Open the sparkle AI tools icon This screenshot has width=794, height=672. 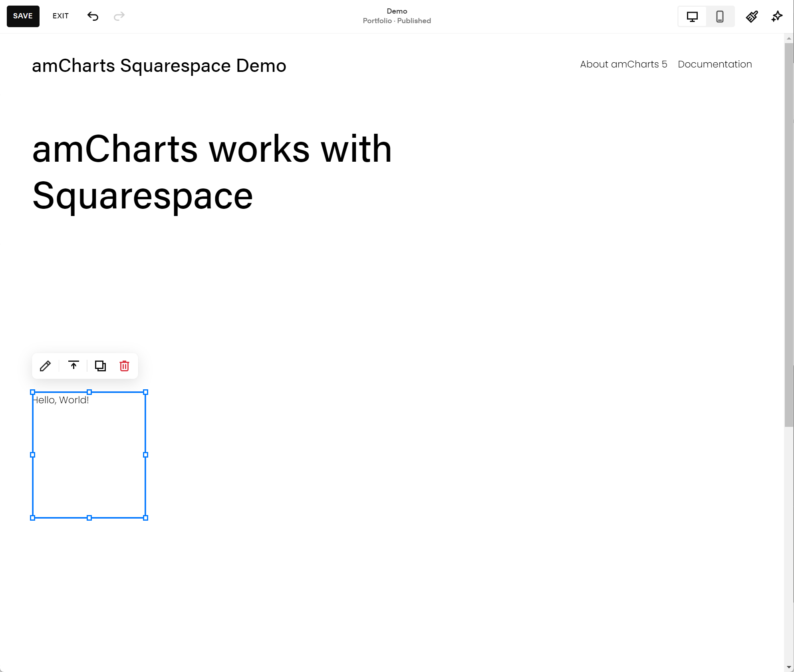pyautogui.click(x=777, y=16)
